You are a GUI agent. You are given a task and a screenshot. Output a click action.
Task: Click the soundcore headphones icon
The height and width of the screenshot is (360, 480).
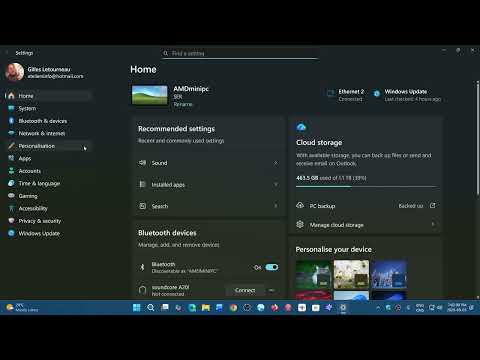click(x=143, y=290)
